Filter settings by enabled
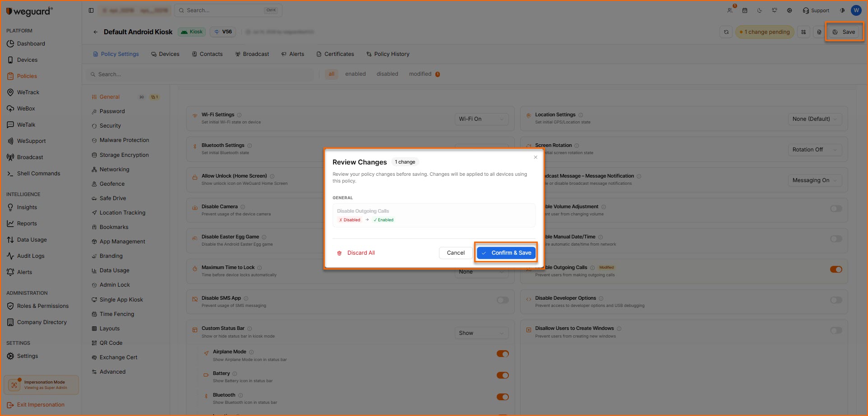Image resolution: width=868 pixels, height=416 pixels. (356, 74)
